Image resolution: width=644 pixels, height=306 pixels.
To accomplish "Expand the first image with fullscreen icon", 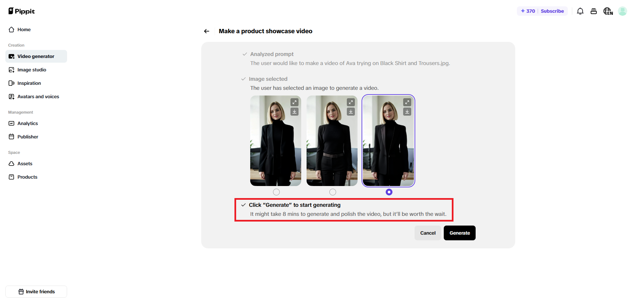I will coord(294,102).
